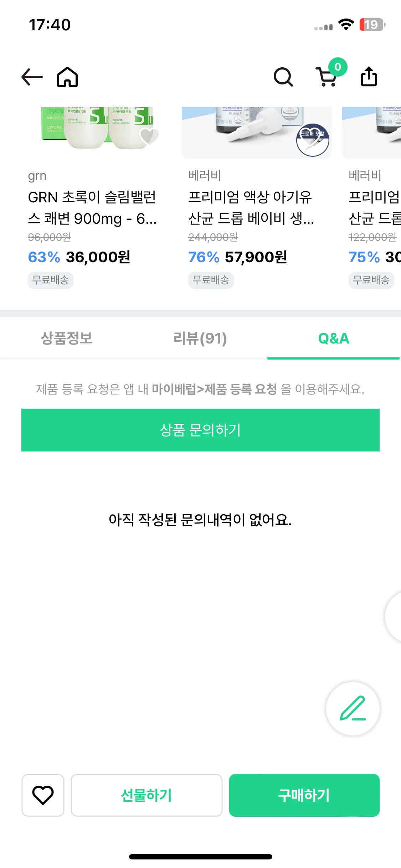Tap partially hidden floating circle at right edge
This screenshot has width=401, height=868.
[x=393, y=616]
